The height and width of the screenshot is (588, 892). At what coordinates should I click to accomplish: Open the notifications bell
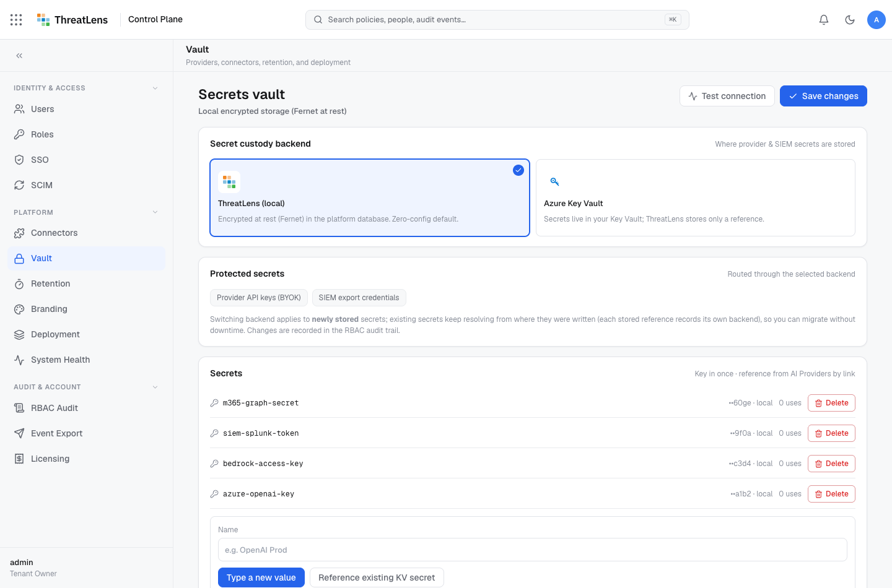(824, 20)
